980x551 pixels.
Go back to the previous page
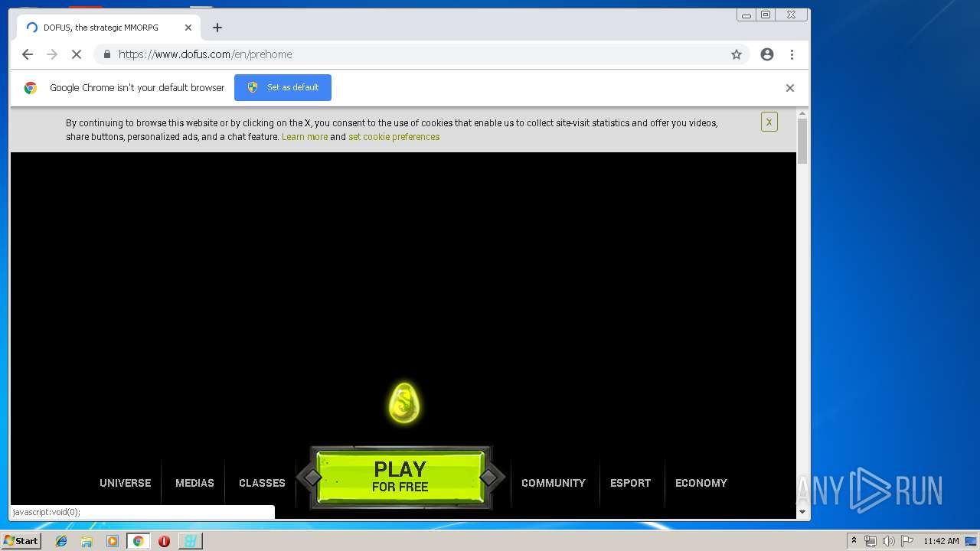28,54
